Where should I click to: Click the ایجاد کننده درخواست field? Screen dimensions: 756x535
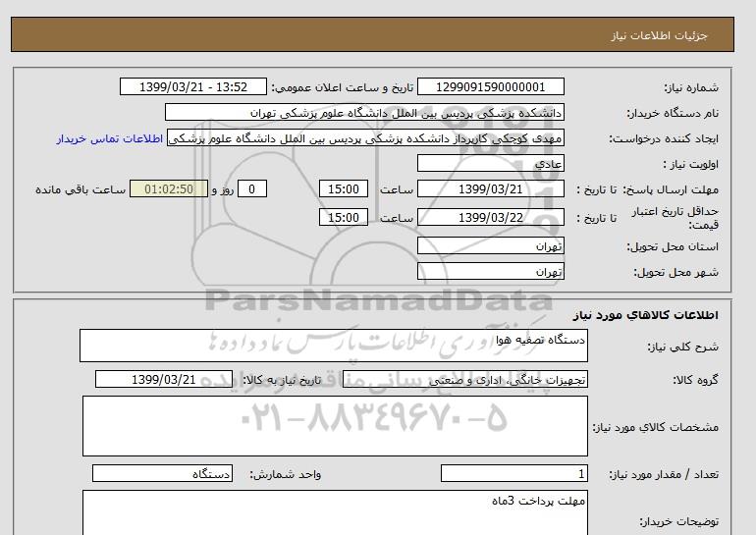[x=365, y=137]
